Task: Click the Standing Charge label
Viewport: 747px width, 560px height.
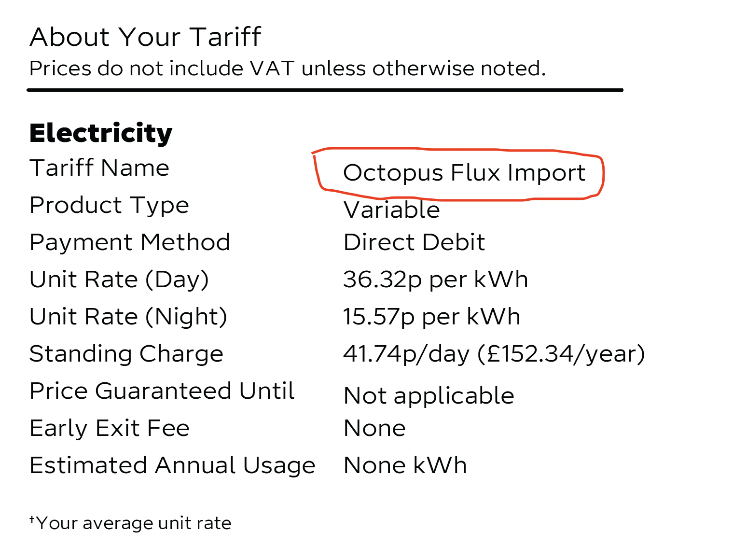Action: (126, 354)
